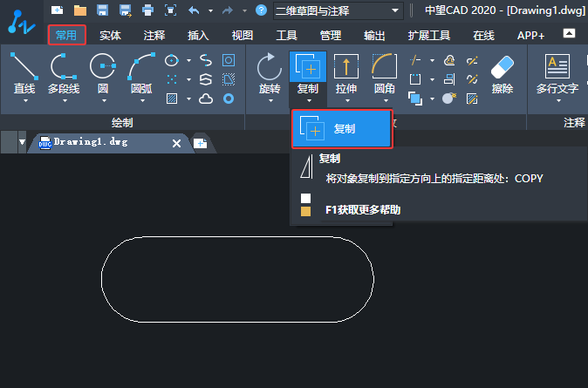Viewport: 588px width, 388px height.
Task: Click the region square-circle icon
Action: pyautogui.click(x=229, y=60)
